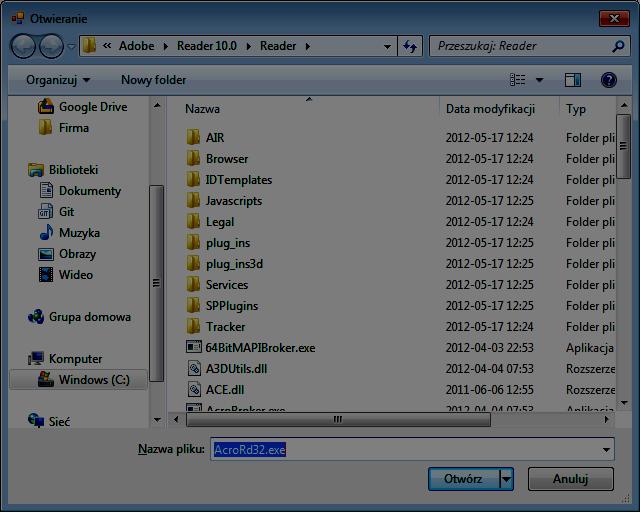Open Sieć in the navigation pane
This screenshot has width=640, height=512.
coord(49,421)
